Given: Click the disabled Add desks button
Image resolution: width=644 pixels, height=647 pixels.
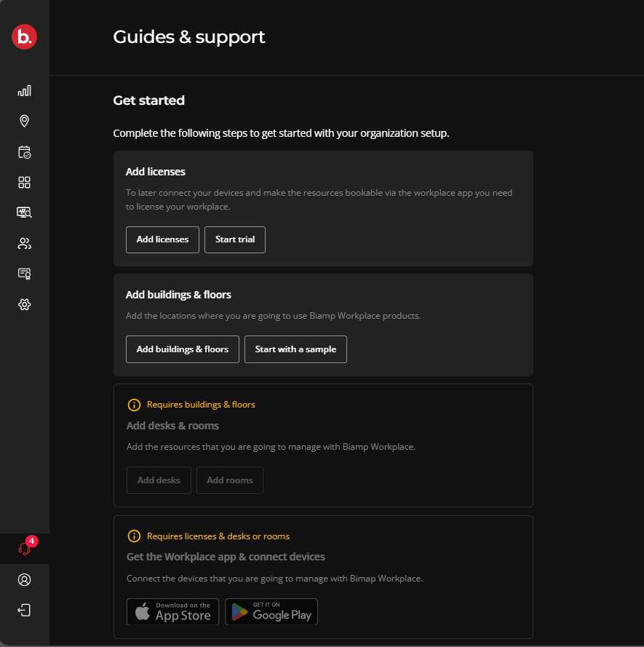Looking at the screenshot, I should coord(159,480).
